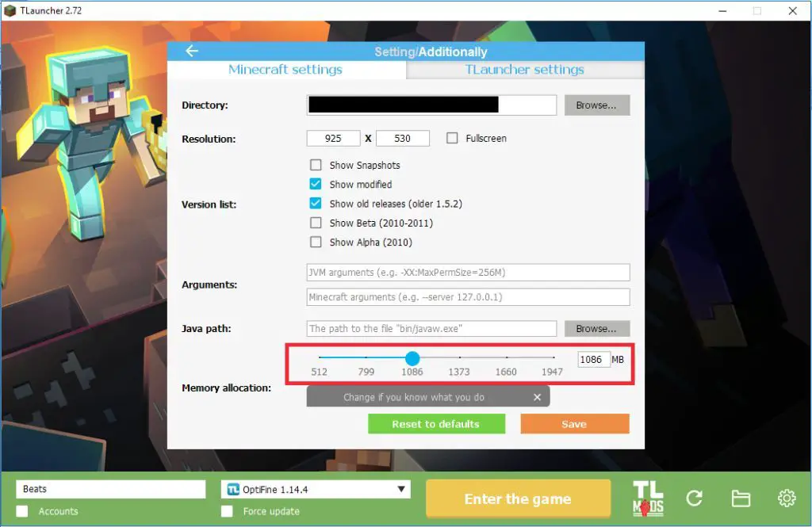Open the OptiFine 1.14.4 version dropdown
This screenshot has height=527, width=812.
click(316, 489)
